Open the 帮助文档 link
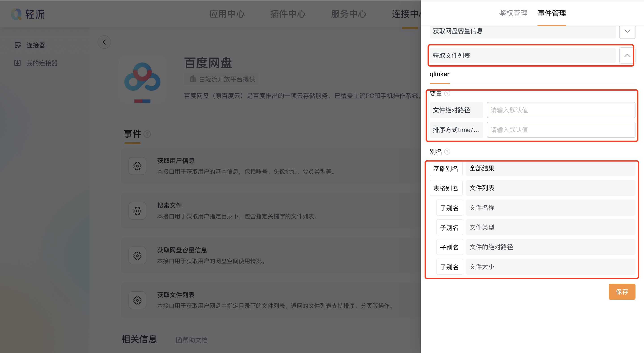This screenshot has height=353, width=644. tap(192, 340)
